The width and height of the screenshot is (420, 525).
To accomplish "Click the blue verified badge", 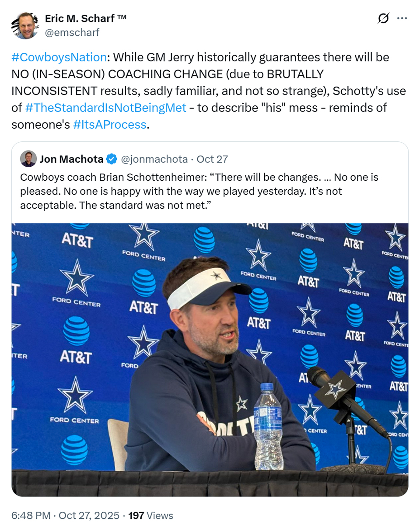I will (112, 159).
